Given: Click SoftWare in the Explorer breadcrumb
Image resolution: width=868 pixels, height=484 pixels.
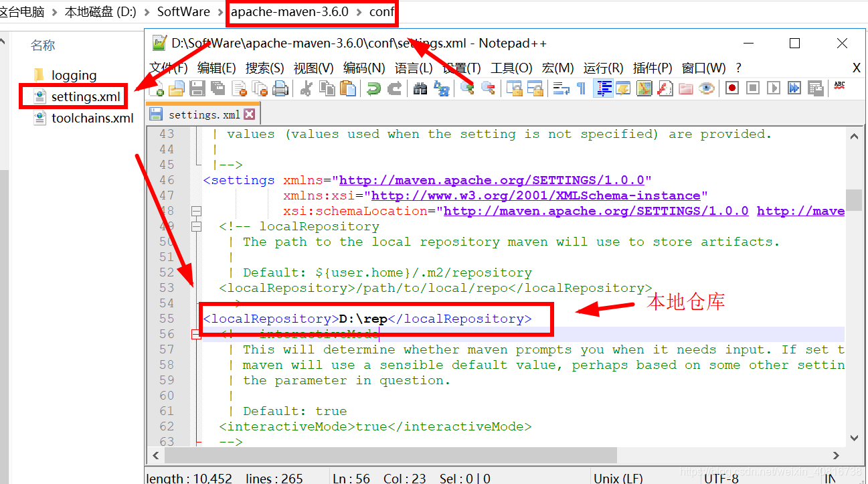Looking at the screenshot, I should 183,11.
